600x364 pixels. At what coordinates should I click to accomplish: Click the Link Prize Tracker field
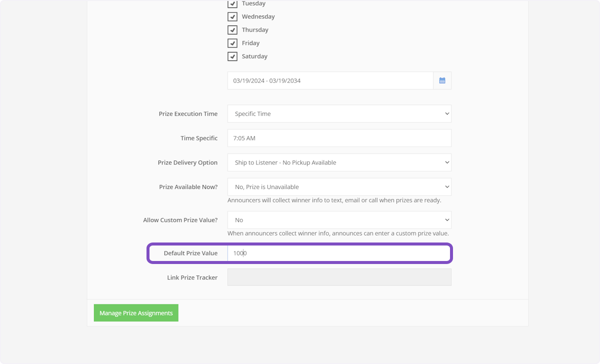[339, 277]
